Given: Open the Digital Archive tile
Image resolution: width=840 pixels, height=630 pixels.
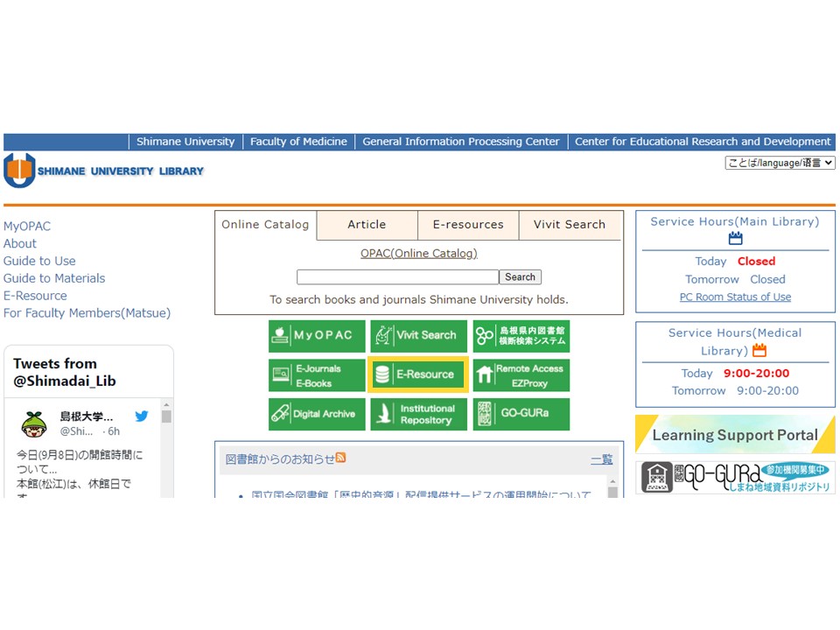Looking at the screenshot, I should tap(317, 414).
